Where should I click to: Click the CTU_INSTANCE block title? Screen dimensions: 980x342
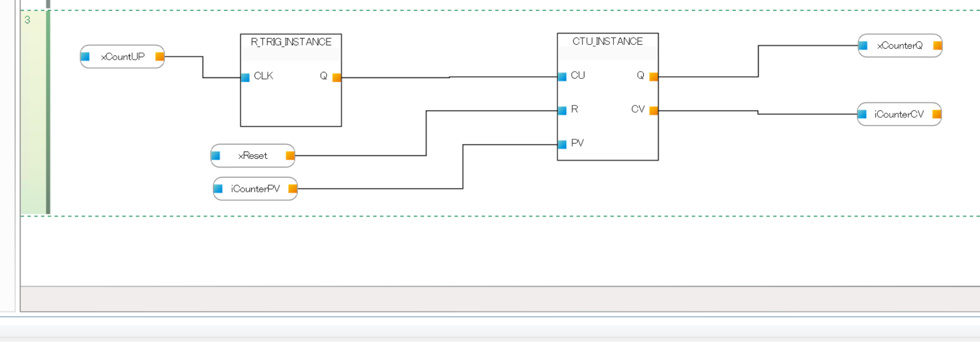608,41
